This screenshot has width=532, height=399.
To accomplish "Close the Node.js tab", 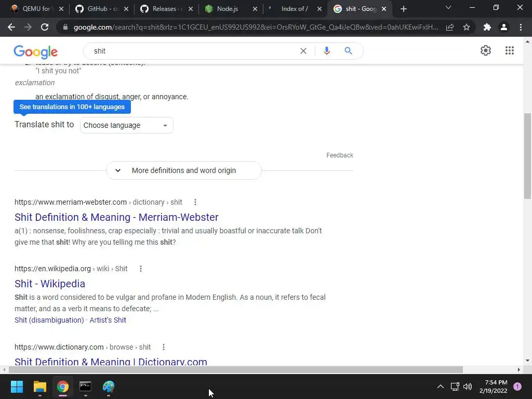I will [255, 9].
